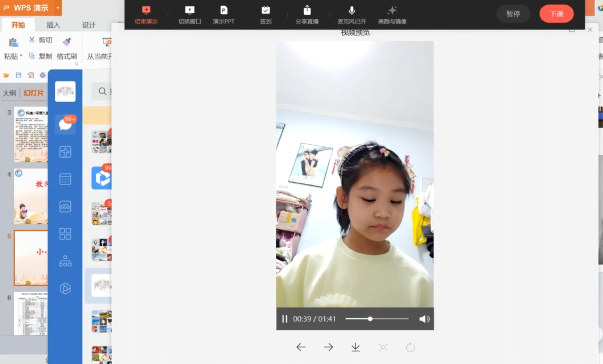603x364 pixels.
Task: Go to the next video with right arrow
Action: pyautogui.click(x=328, y=347)
